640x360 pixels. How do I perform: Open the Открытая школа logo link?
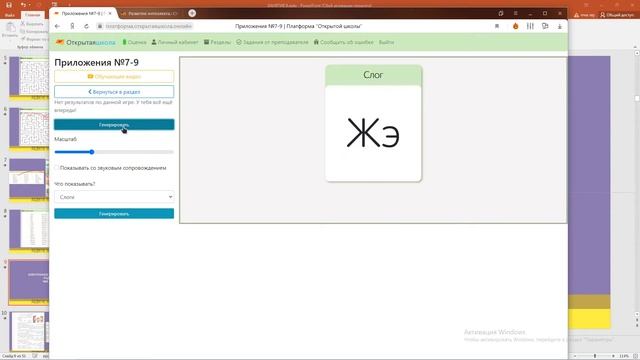[86, 42]
